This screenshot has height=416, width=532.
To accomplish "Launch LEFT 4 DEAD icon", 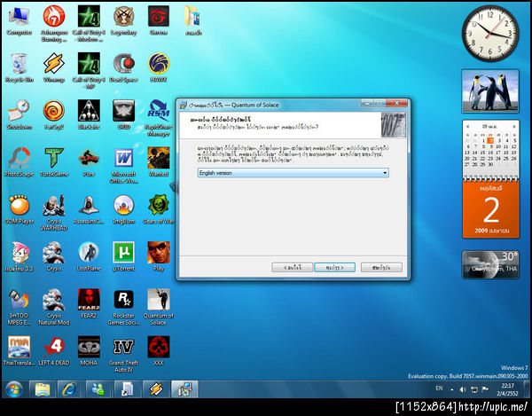I will [x=54, y=351].
